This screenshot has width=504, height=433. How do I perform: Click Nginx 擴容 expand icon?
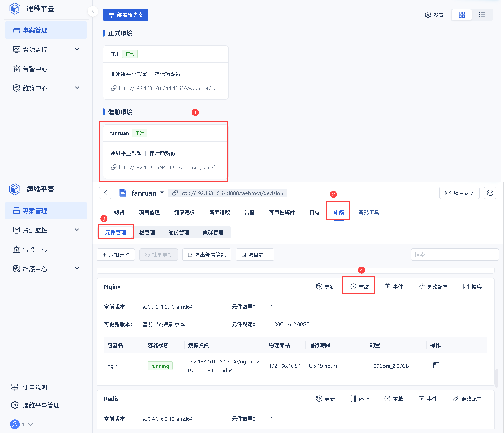click(x=466, y=286)
